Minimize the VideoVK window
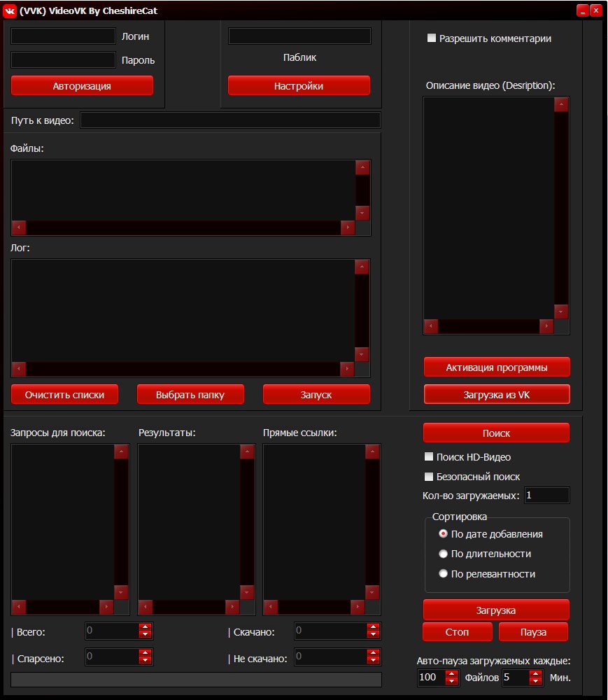This screenshot has width=608, height=700. click(583, 10)
